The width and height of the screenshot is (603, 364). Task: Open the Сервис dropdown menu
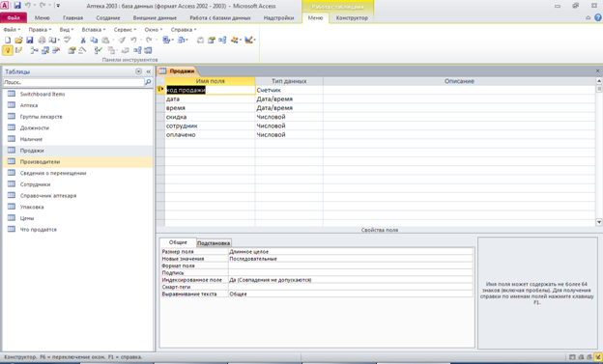[x=125, y=30]
